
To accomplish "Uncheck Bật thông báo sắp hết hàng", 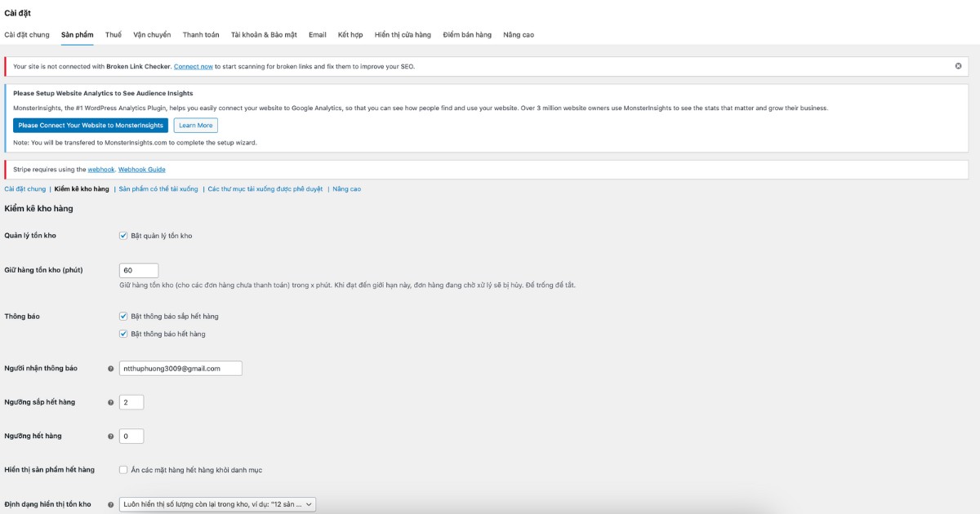I will (123, 317).
